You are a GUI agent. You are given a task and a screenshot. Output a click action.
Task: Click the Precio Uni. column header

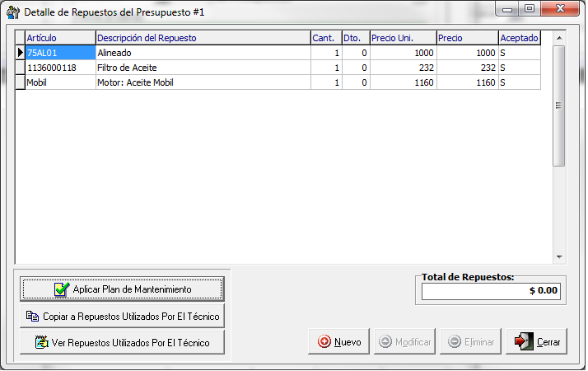[x=402, y=38]
